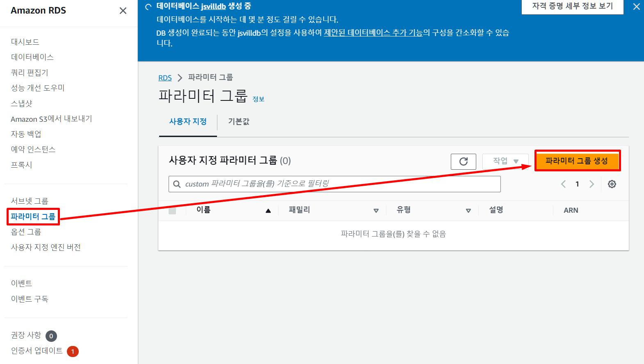
Task: Sort table by 패밀리 column arrow
Action: point(376,211)
